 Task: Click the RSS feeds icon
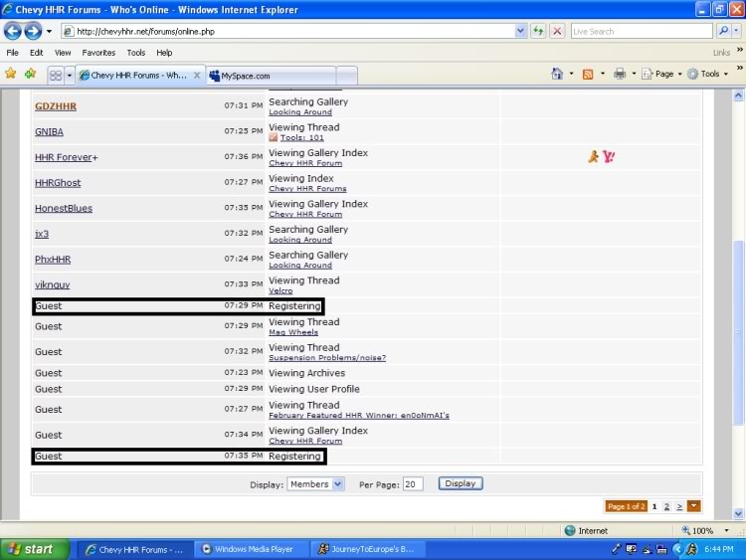[x=588, y=75]
